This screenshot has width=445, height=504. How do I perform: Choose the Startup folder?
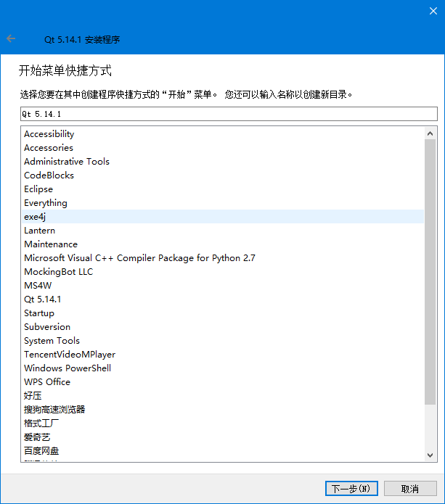tap(223, 313)
